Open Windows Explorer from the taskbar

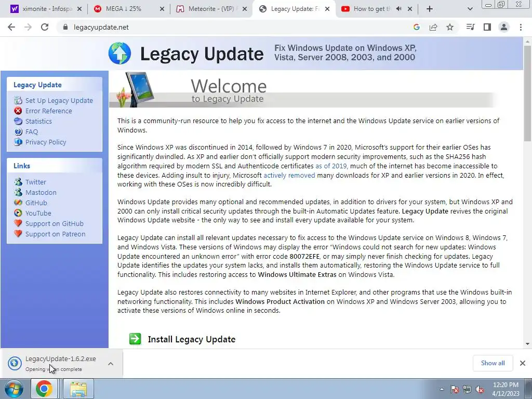[78, 389]
